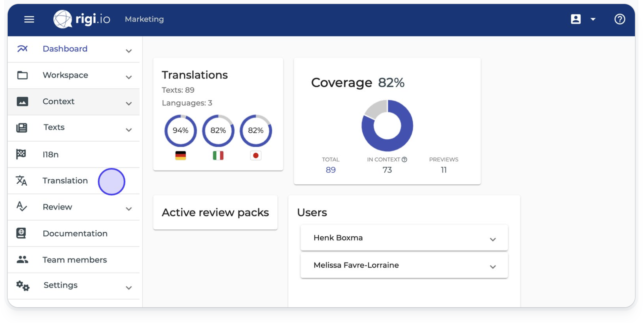The width and height of the screenshot is (644, 323).
Task: Select the Translation sidebar icon
Action: [x=21, y=181]
